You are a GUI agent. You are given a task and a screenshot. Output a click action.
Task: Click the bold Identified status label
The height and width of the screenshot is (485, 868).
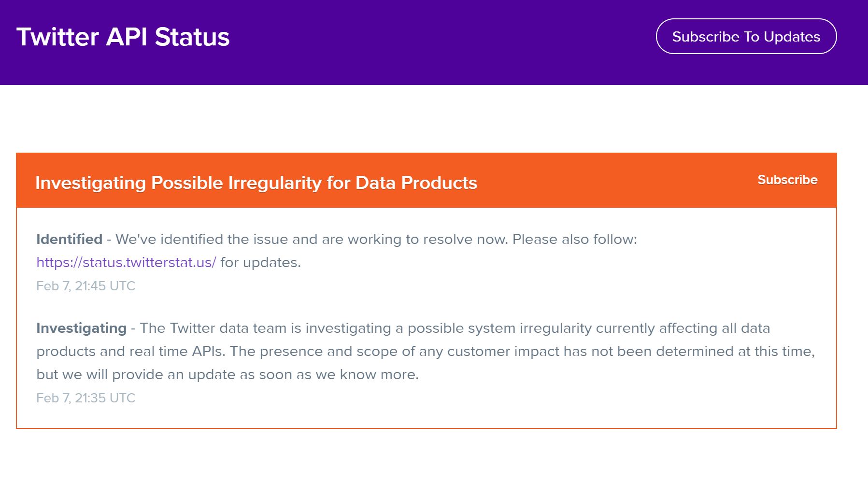(x=69, y=239)
